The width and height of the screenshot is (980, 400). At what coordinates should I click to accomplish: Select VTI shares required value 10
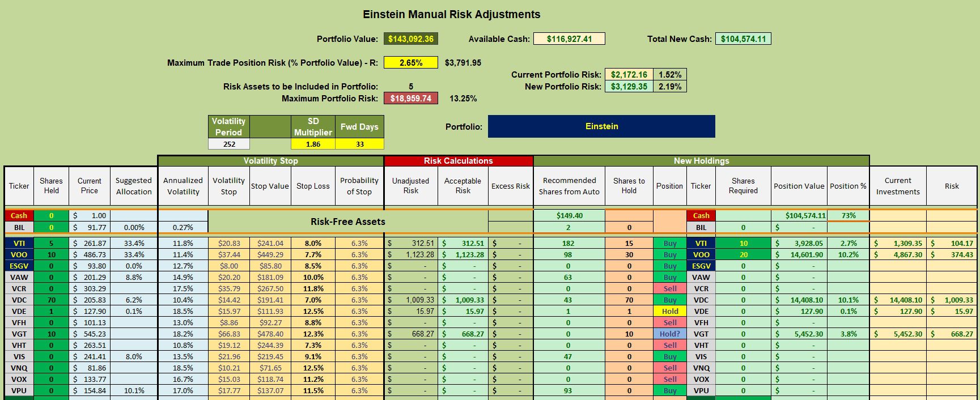[743, 243]
